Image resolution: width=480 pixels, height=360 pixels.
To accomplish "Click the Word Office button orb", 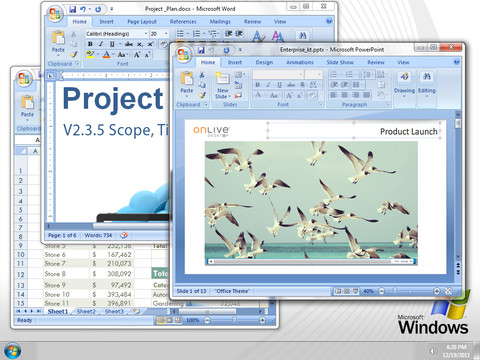I will 55,14.
